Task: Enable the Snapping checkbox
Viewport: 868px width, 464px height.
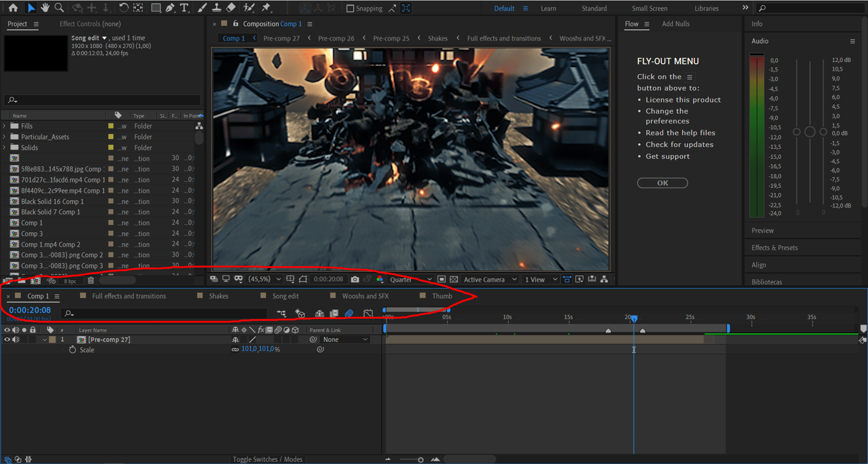Action: click(350, 9)
